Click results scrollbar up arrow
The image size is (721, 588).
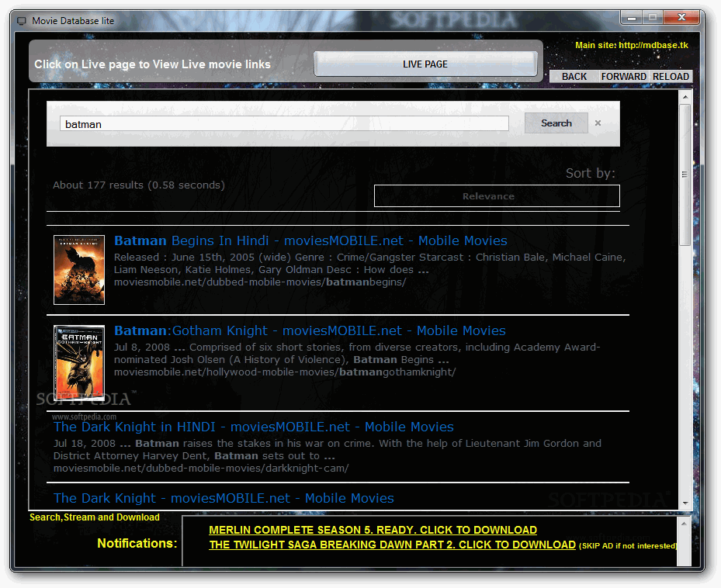[685, 97]
